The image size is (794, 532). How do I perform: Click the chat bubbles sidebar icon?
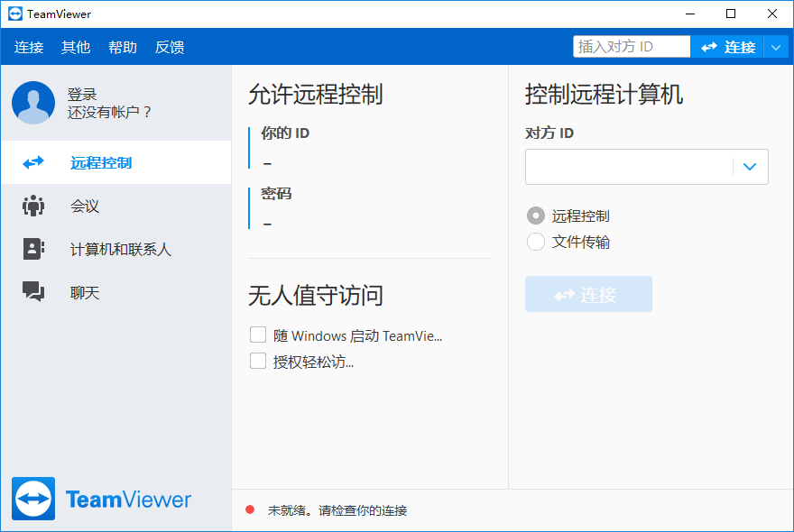tap(33, 291)
